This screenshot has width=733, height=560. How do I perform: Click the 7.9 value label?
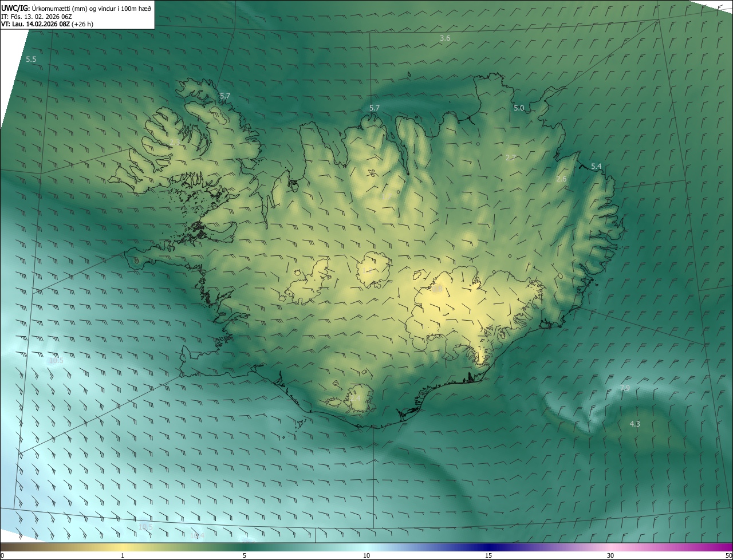tap(625, 388)
